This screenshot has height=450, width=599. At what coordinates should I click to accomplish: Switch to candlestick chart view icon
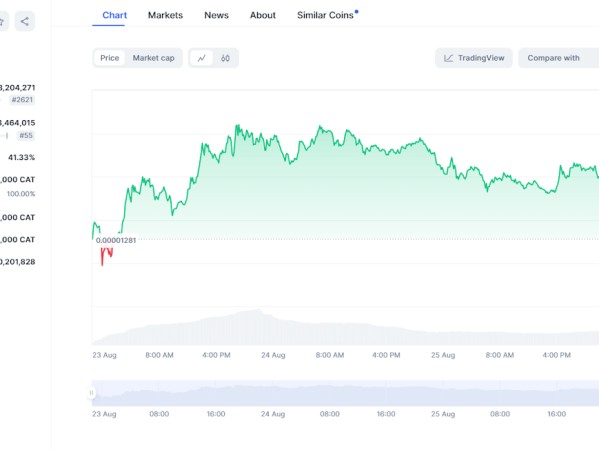(x=225, y=58)
